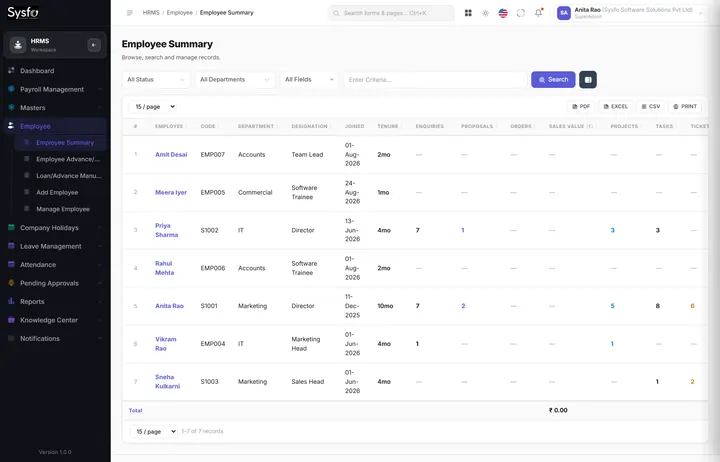
Task: Open the All Status dropdown
Action: (x=156, y=79)
